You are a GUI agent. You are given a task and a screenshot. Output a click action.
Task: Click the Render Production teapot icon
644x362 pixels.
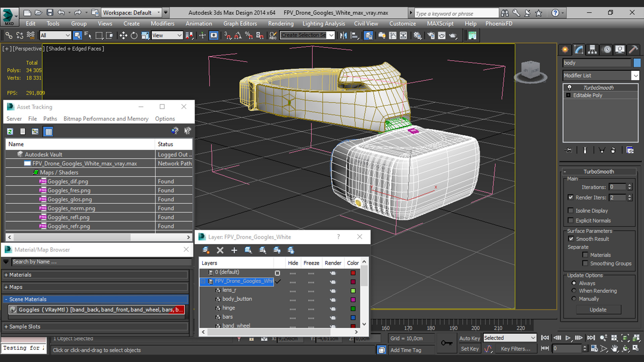pos(453,36)
